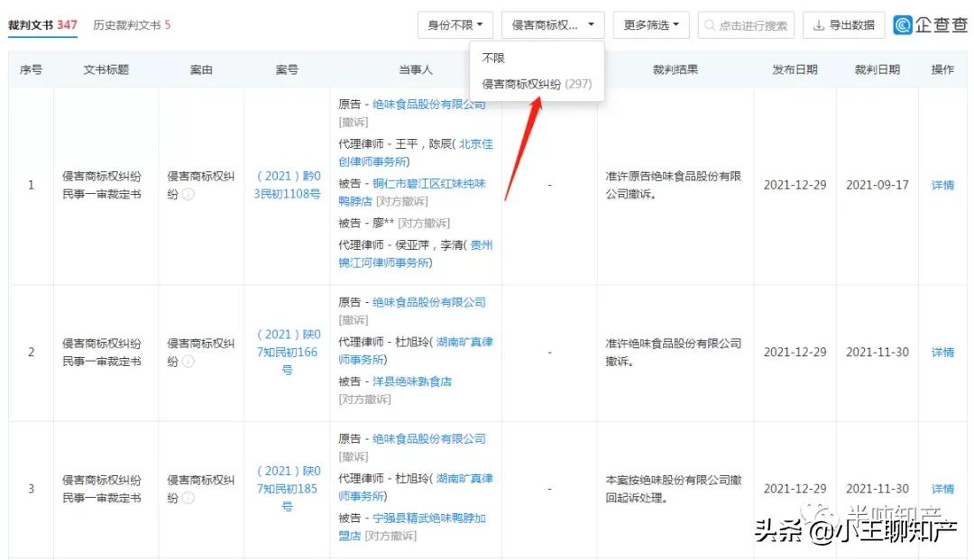The height and width of the screenshot is (560, 974).
Task: Click the 序号 column header
Action: [x=31, y=69]
